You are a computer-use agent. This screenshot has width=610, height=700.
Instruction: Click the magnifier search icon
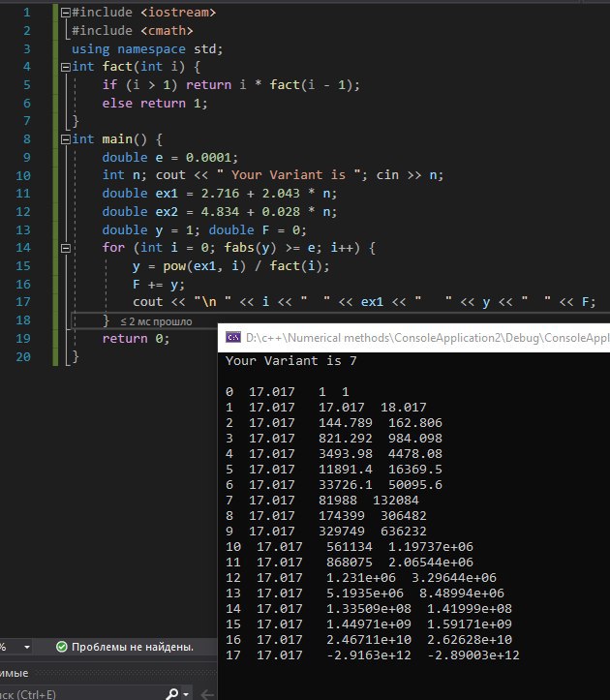[172, 694]
